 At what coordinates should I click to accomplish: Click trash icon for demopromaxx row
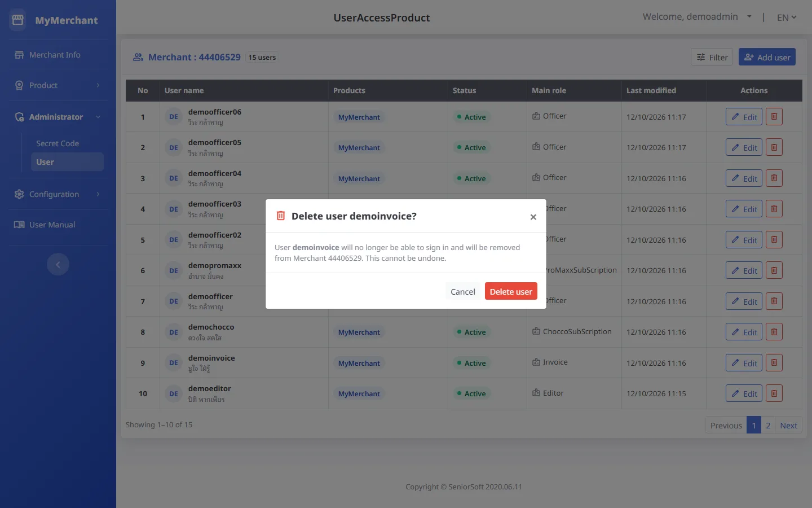click(x=774, y=270)
